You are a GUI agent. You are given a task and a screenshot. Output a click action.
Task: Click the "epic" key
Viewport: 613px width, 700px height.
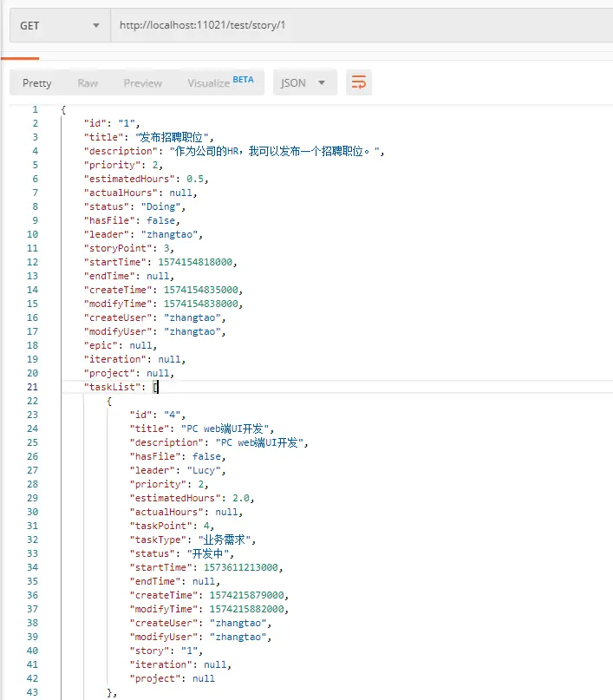101,345
